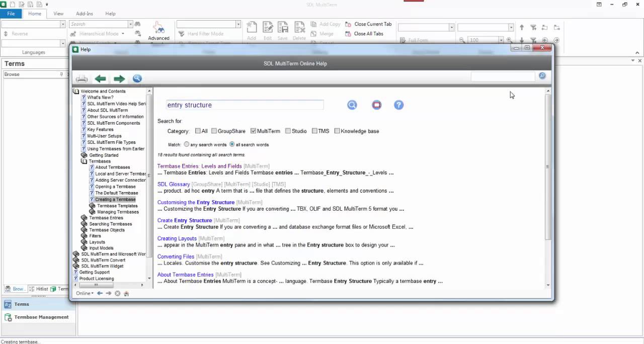Click the Delete entry ribbon icon

click(299, 31)
